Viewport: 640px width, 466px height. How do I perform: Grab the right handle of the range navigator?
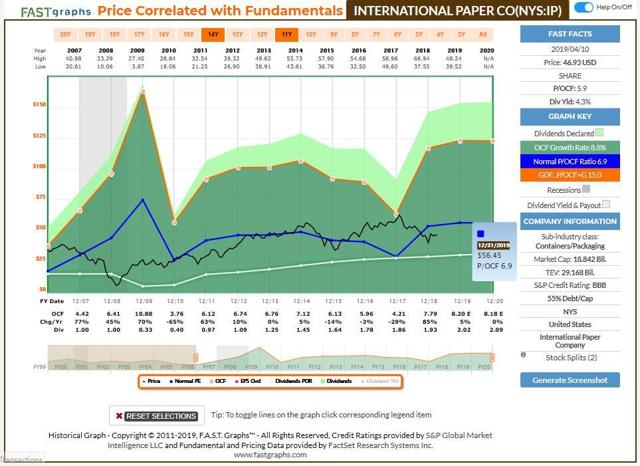click(492, 357)
